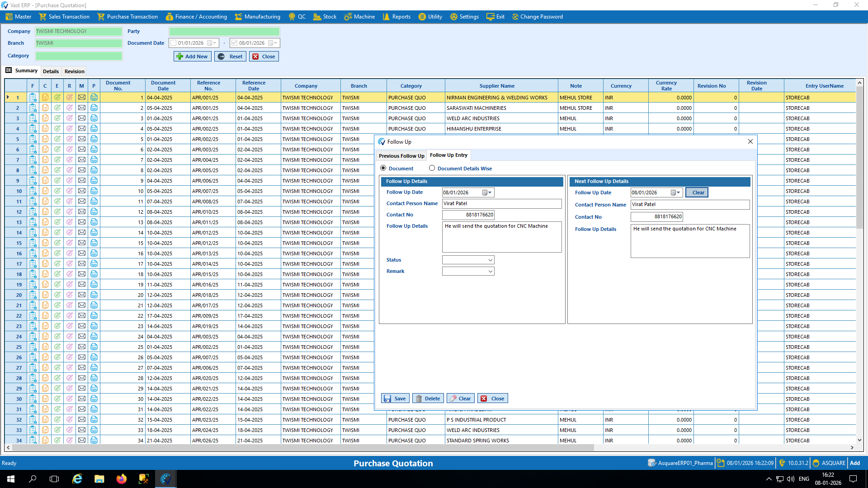Click the copy document icon in row 4
Screen dimensions: 868x488
(x=45, y=128)
